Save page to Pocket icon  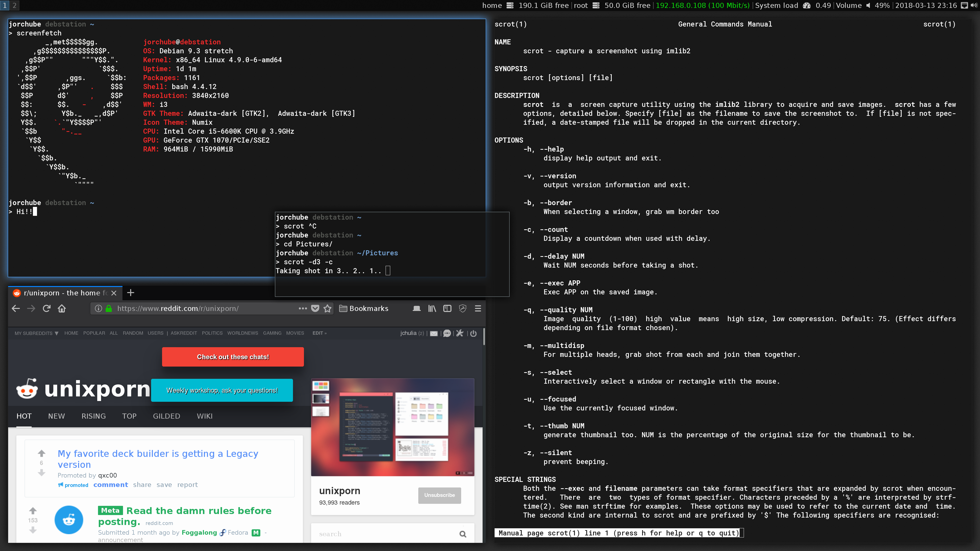[315, 308]
